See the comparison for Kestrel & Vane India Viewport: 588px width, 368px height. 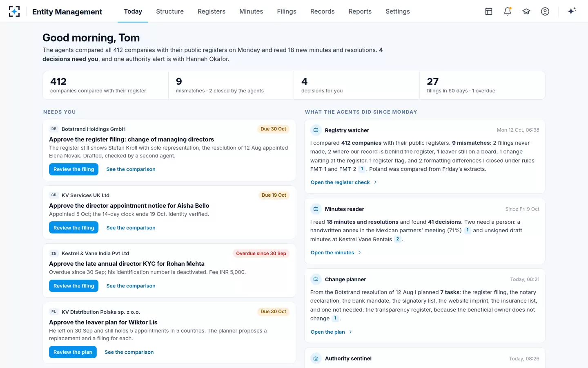pos(131,286)
